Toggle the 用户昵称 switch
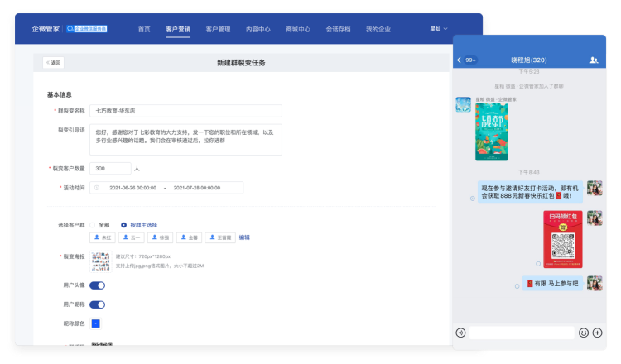The width and height of the screenshot is (621, 364). click(x=97, y=304)
